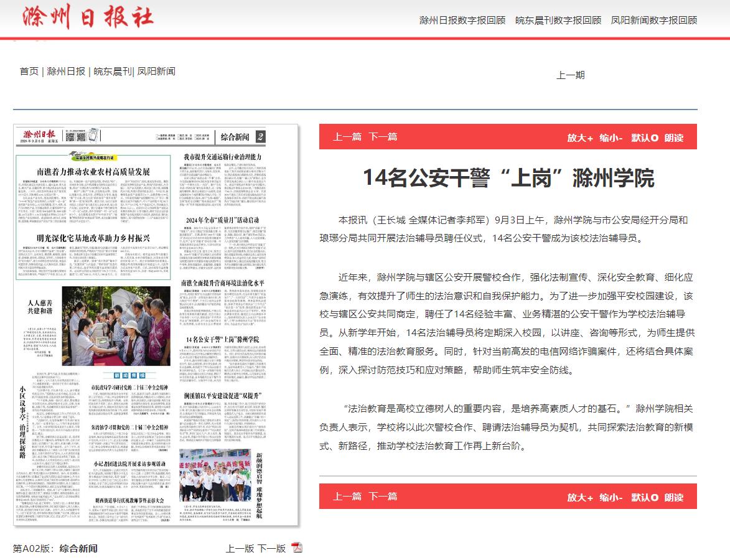This screenshot has height=560, width=730.
Task: Click 默认O in top red bar
Action: (645, 138)
